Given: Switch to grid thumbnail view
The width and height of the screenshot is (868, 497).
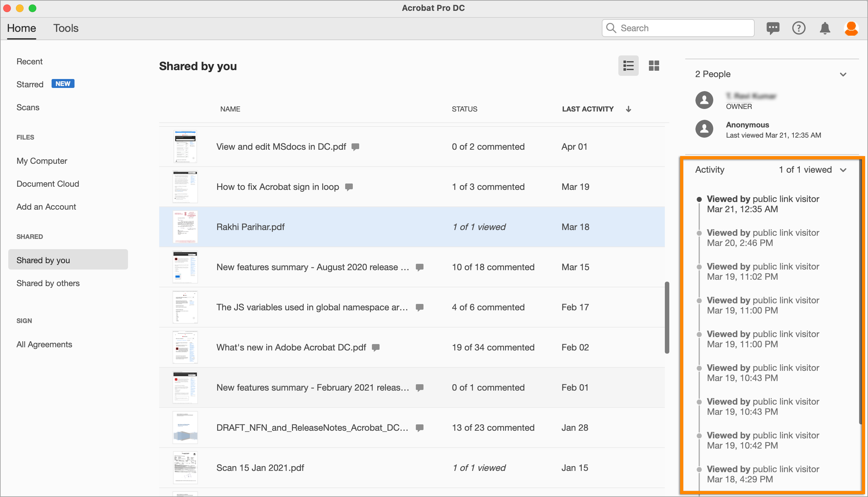Looking at the screenshot, I should 654,66.
